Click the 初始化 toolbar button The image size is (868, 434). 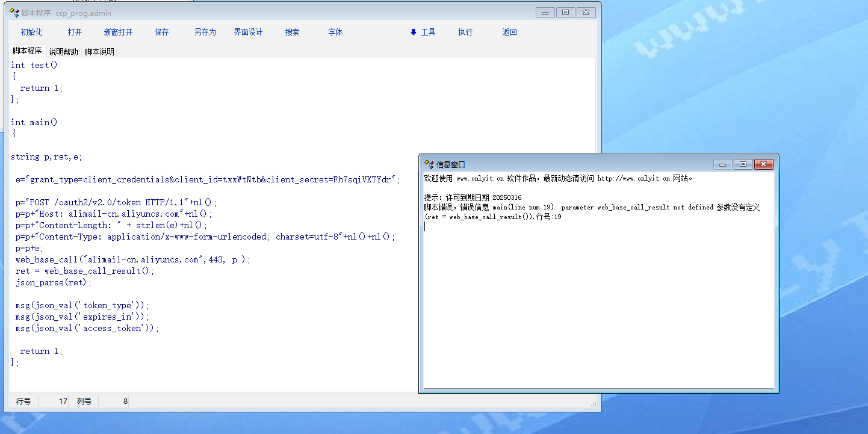point(31,33)
